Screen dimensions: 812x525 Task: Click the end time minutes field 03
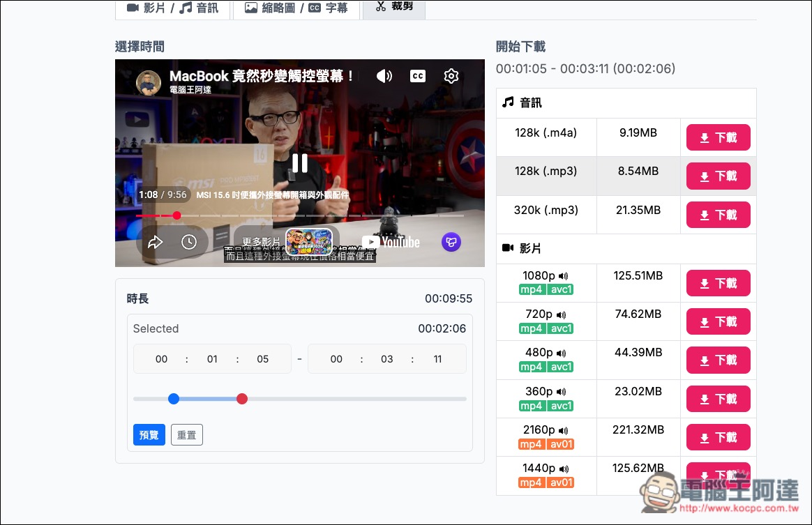click(387, 359)
